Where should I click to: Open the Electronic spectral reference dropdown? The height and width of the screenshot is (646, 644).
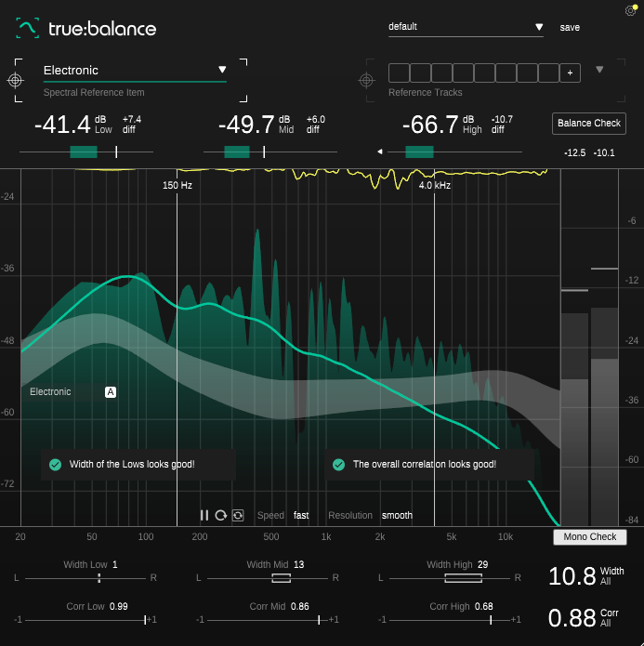[x=222, y=70]
